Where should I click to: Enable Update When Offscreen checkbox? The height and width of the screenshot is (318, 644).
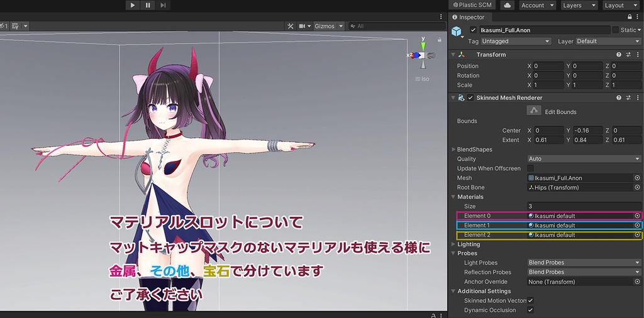pos(531,168)
